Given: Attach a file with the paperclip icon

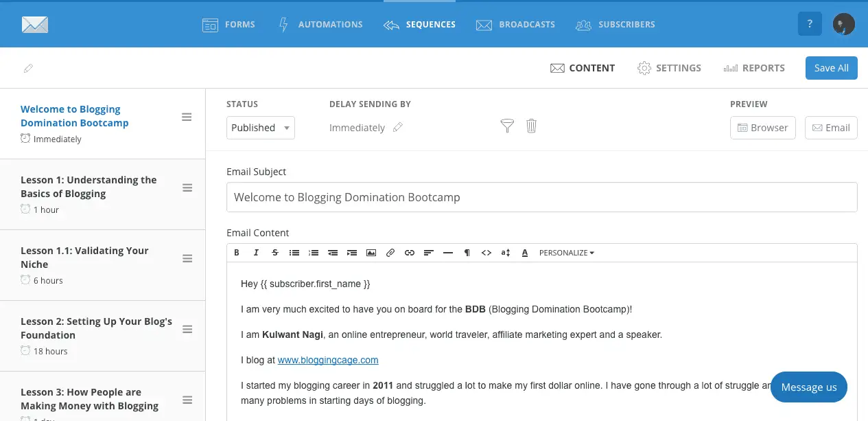Looking at the screenshot, I should (x=390, y=253).
